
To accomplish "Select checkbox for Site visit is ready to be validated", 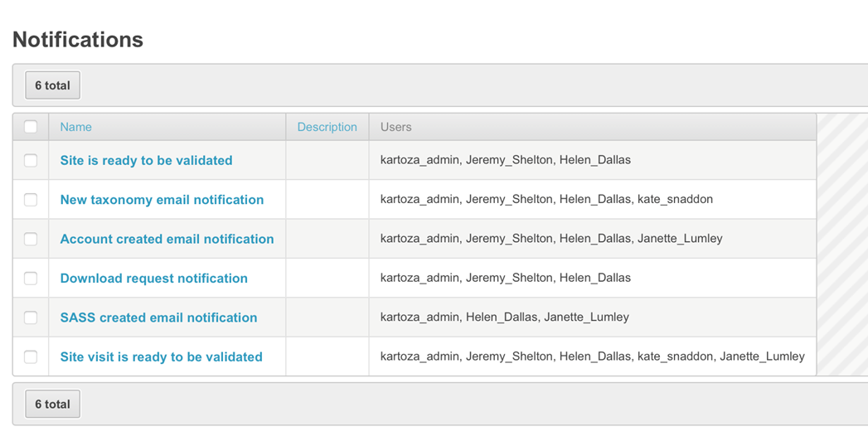I will click(31, 357).
